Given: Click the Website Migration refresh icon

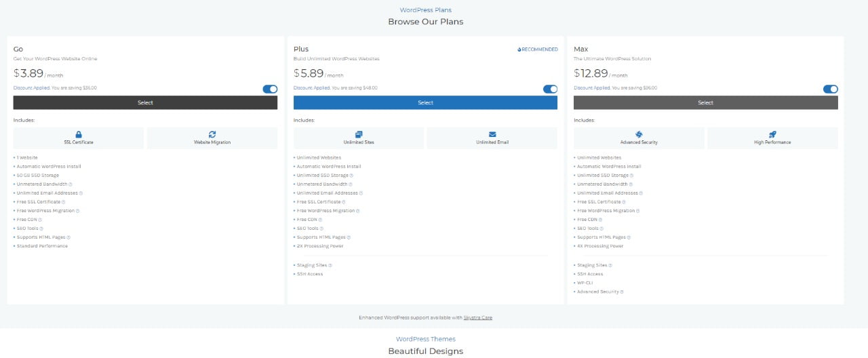Looking at the screenshot, I should coord(212,134).
